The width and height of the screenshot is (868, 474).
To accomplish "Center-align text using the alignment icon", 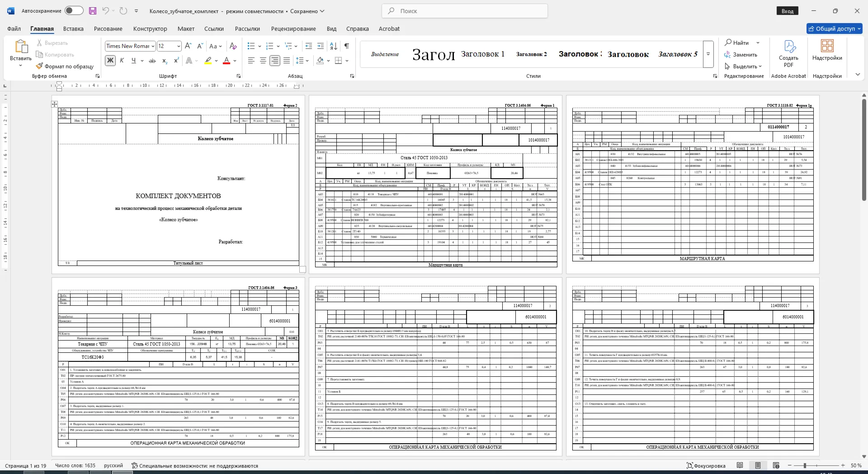I will click(x=263, y=61).
